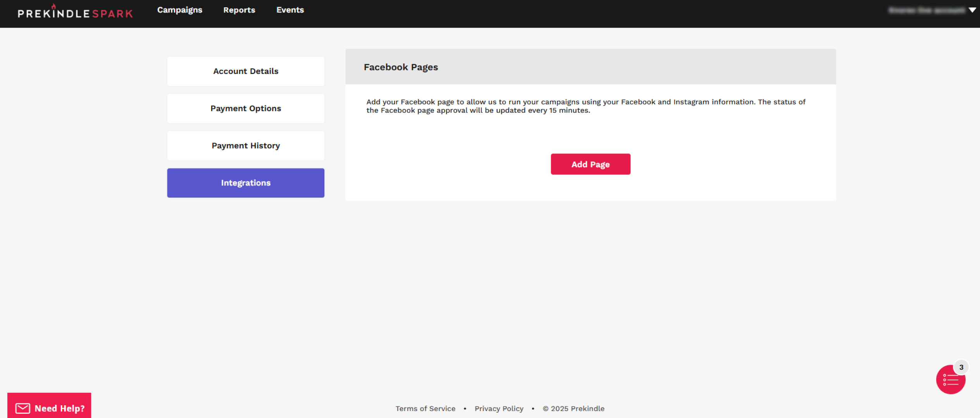Open the Campaigns menu

pos(179,10)
